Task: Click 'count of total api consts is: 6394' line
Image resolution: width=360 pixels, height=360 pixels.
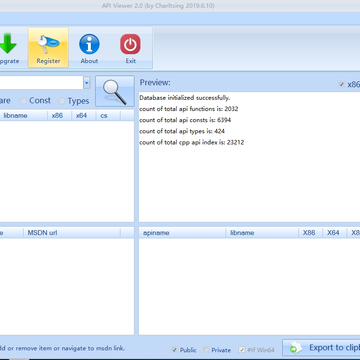Action: (x=185, y=120)
